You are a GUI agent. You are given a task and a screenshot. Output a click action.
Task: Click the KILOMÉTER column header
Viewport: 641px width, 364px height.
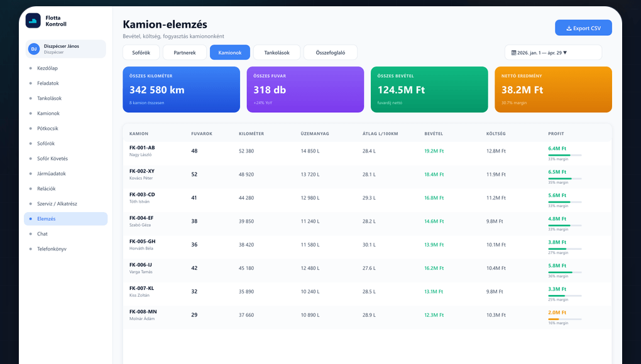click(x=251, y=134)
